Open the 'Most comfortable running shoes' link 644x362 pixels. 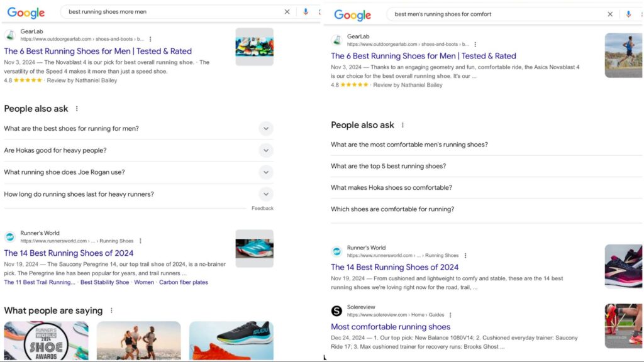click(391, 327)
